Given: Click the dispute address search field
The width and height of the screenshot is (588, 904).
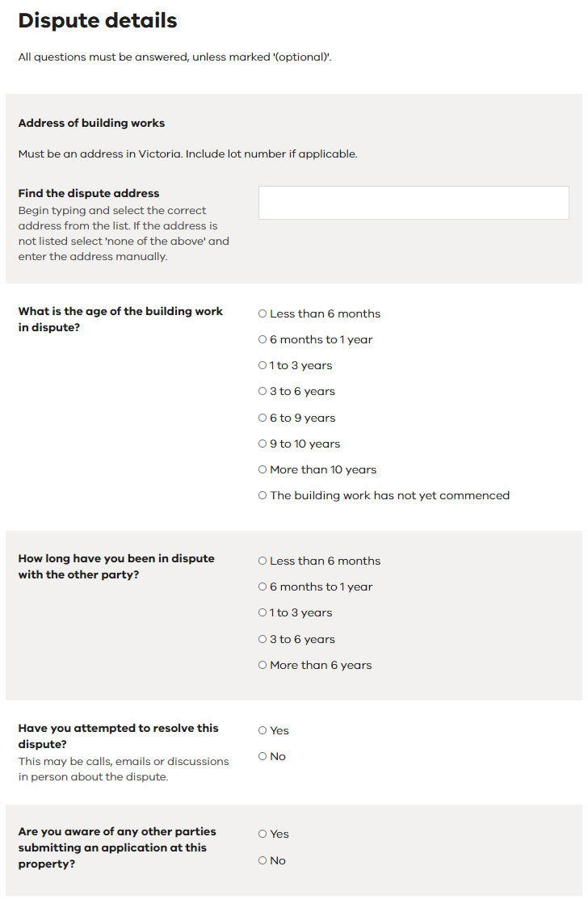Looking at the screenshot, I should [414, 203].
